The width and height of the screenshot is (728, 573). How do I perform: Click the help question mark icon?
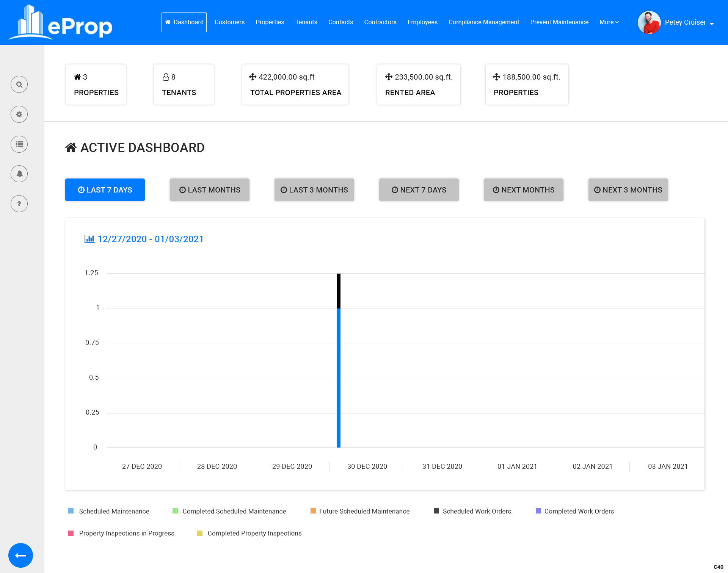19,204
